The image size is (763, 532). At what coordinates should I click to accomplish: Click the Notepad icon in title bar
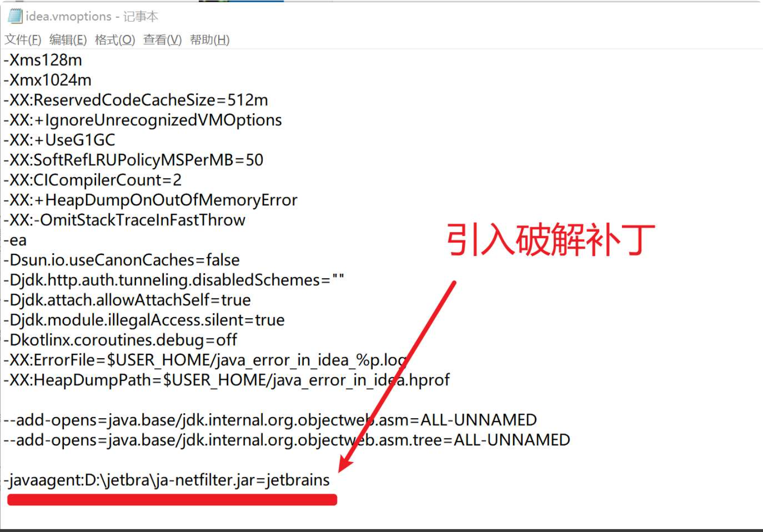[15, 16]
